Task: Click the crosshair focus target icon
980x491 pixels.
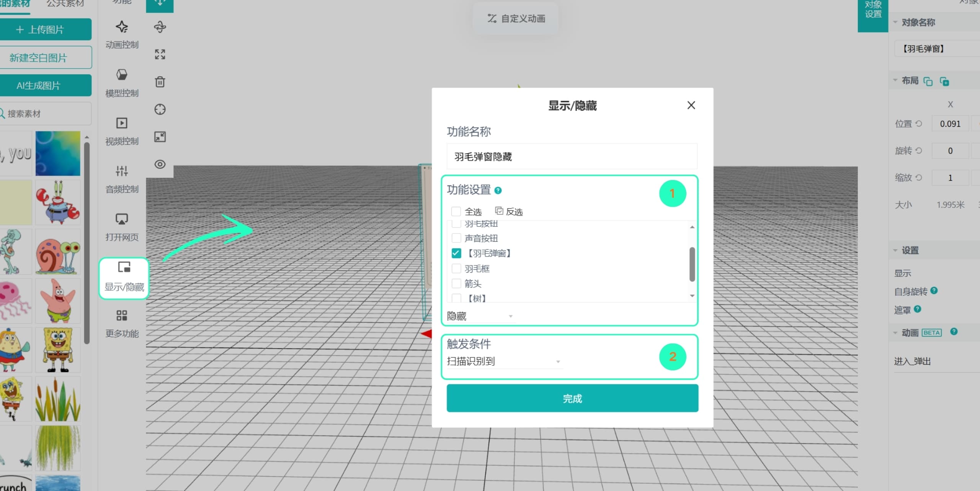Action: click(x=160, y=110)
